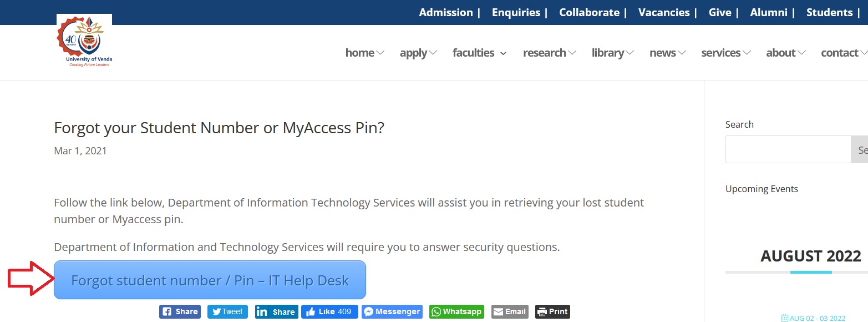Share the article on LinkedIn
868x322 pixels.
(x=276, y=311)
